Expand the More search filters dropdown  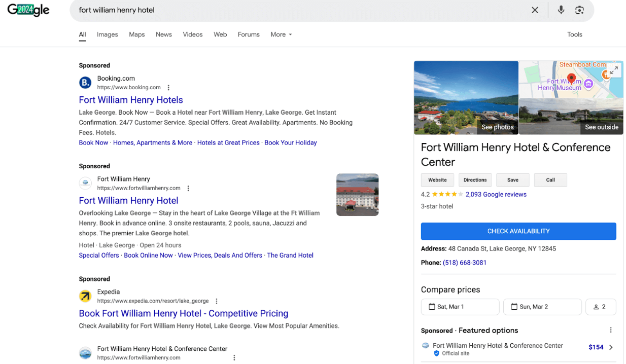(281, 34)
